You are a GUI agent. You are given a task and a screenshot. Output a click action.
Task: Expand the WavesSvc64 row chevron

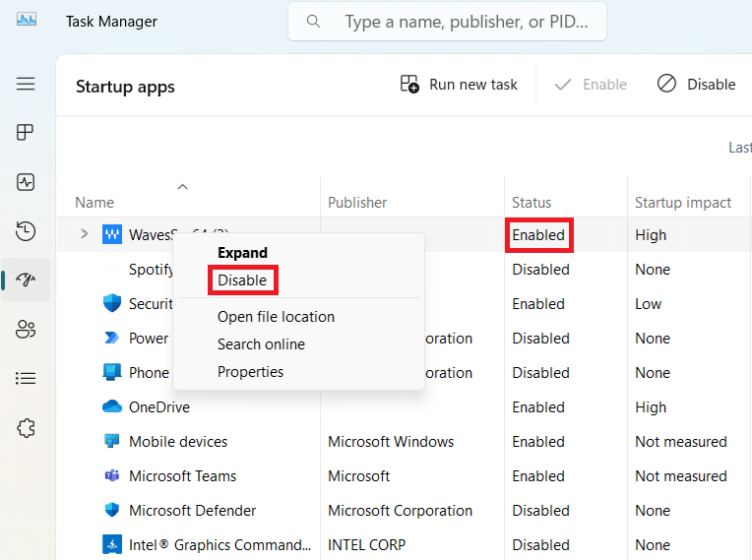84,234
